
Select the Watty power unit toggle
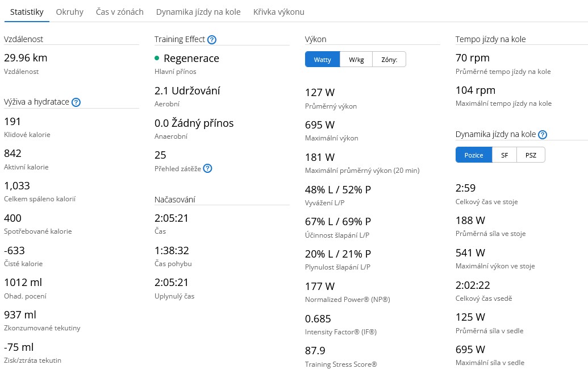[322, 60]
